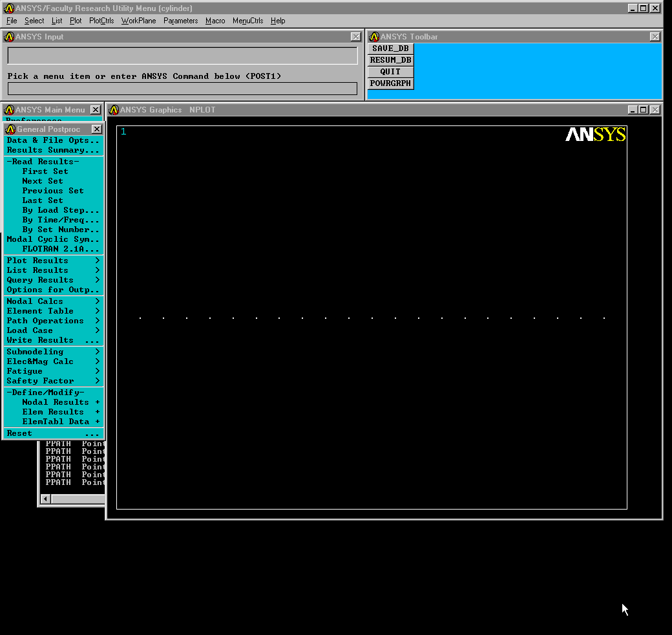
Task: Open the Select menu
Action: [x=34, y=21]
